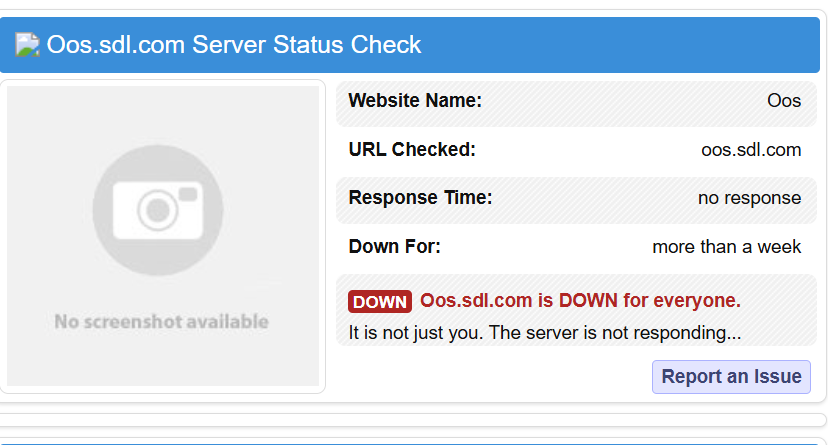This screenshot has width=828, height=445.
Task: Select the oos.sdl.com URL value
Action: coord(751,150)
